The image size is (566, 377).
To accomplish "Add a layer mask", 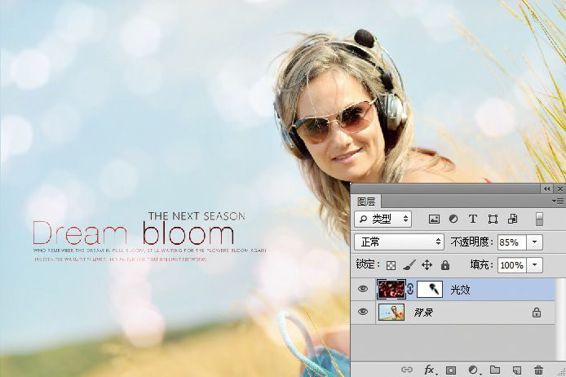I will (450, 370).
